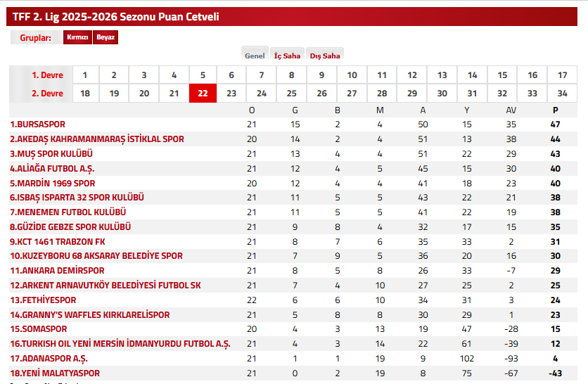Open the Yeni Malatyaspor team link
Viewport: 588px width, 384px height.
click(x=55, y=373)
